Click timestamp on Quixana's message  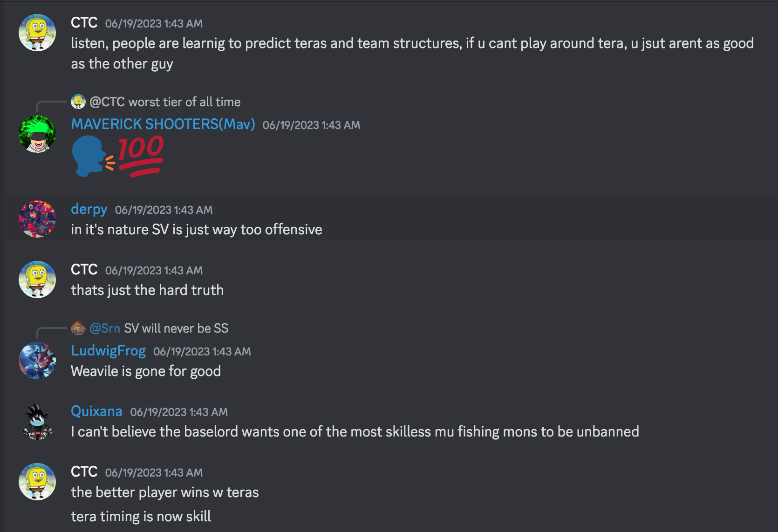179,412
